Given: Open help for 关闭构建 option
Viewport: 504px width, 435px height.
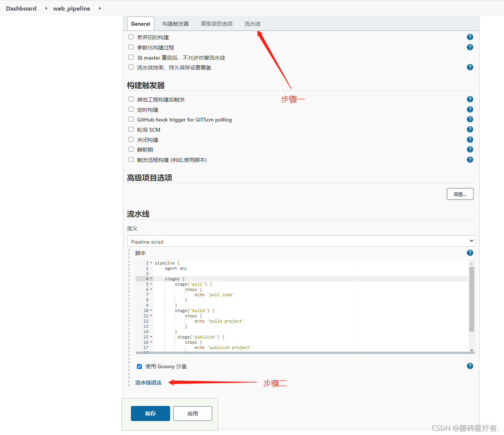Looking at the screenshot, I should [x=470, y=140].
